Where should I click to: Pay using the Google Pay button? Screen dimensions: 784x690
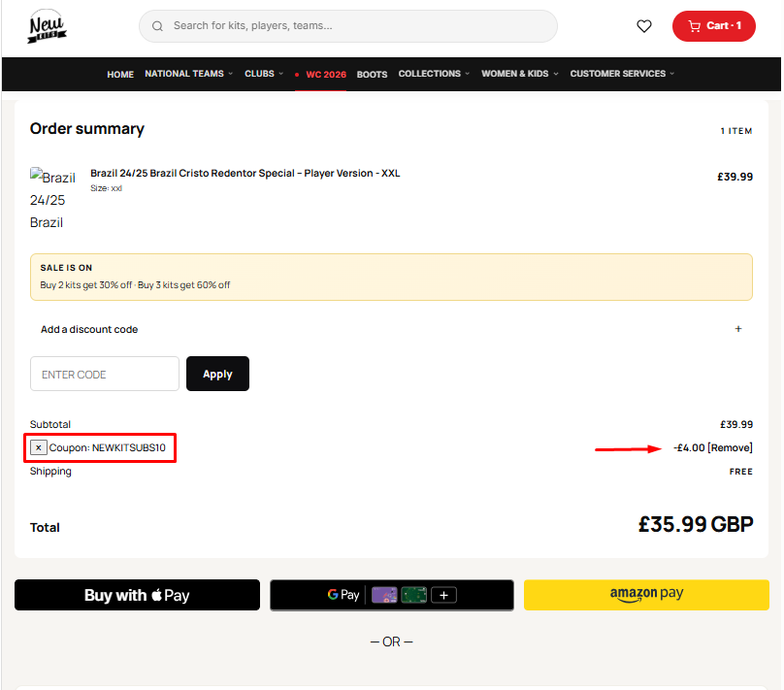(x=392, y=595)
